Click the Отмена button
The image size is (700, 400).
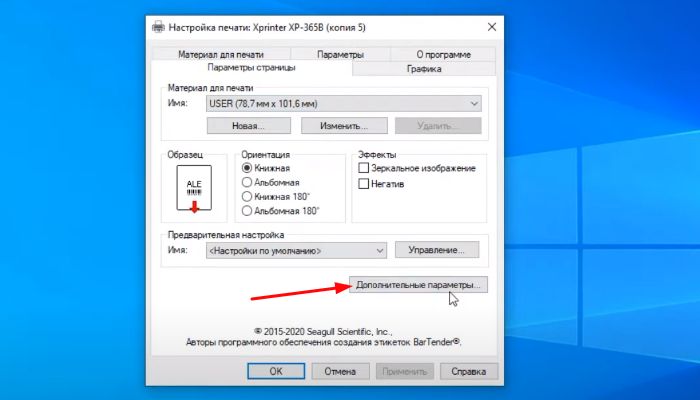(340, 371)
